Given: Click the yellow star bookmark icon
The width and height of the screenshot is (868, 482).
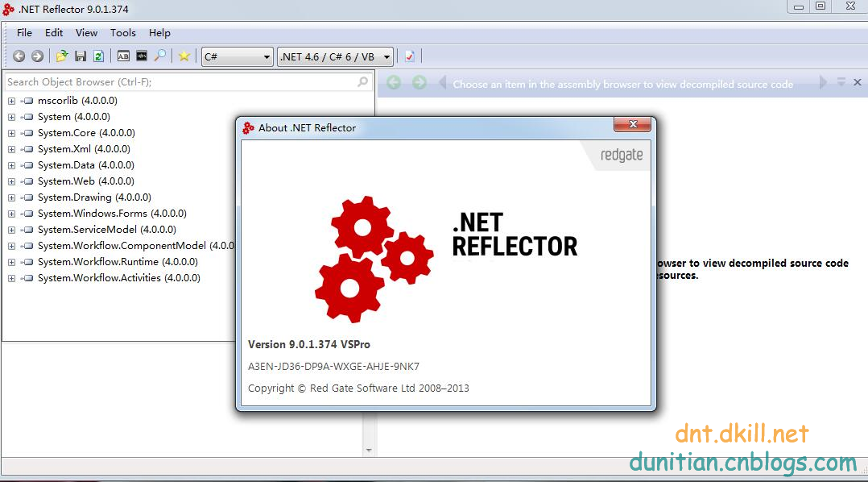Looking at the screenshot, I should click(x=184, y=56).
